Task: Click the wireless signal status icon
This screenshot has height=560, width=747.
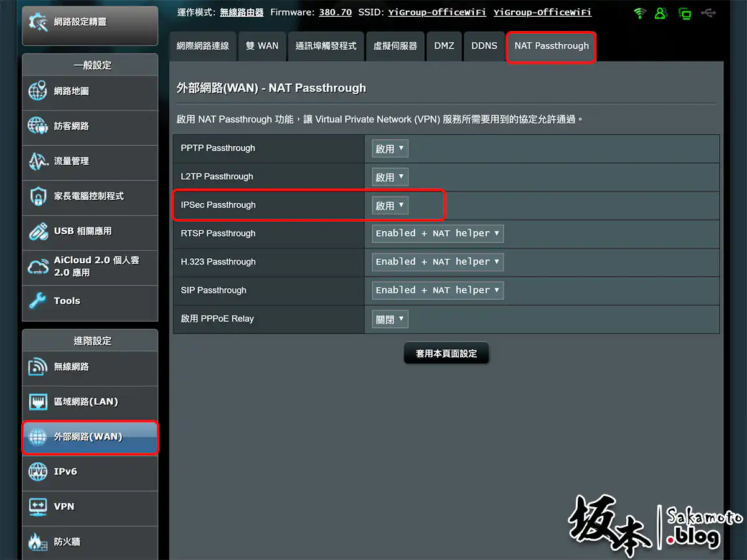Action: (x=639, y=13)
